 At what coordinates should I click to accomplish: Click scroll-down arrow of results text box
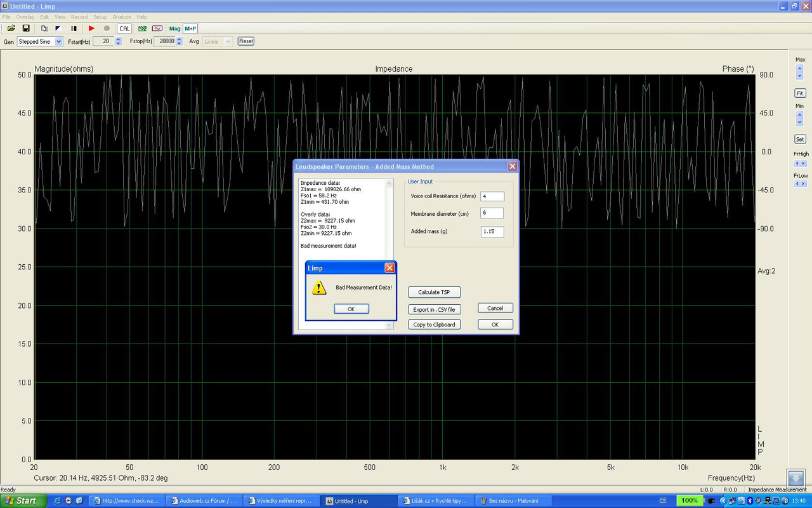[390, 325]
